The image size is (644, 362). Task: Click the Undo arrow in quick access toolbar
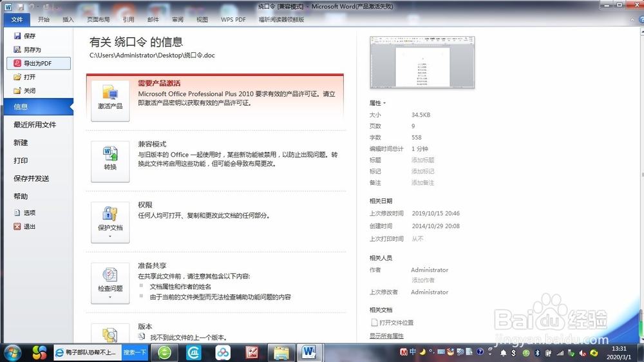click(31, 7)
